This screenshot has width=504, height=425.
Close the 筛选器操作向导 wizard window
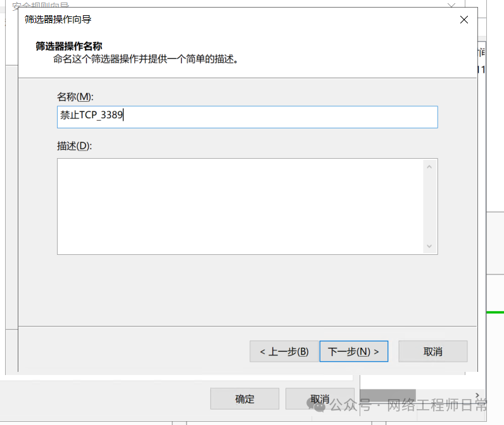[464, 20]
